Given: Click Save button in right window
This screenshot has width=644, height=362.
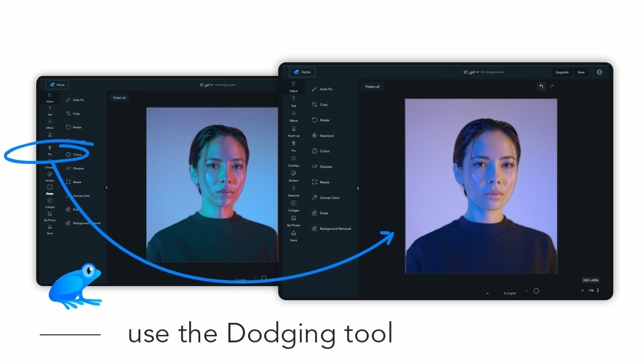Looking at the screenshot, I should click(581, 72).
